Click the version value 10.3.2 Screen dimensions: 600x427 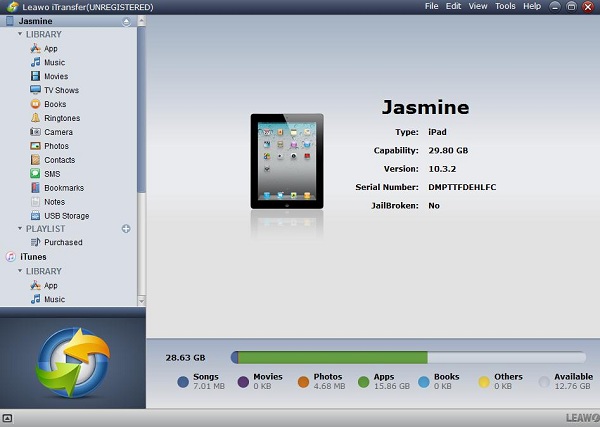442,169
